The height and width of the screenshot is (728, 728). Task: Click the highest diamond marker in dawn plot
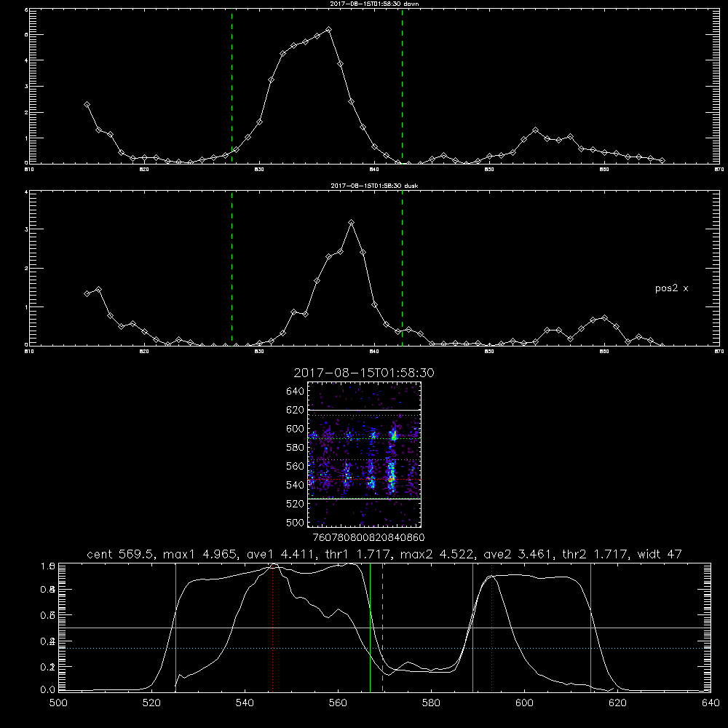click(329, 30)
